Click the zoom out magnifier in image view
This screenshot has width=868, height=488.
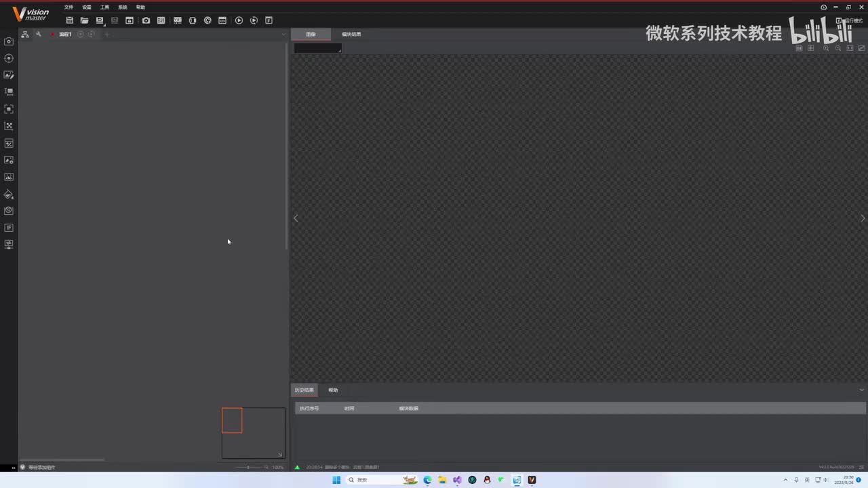838,48
